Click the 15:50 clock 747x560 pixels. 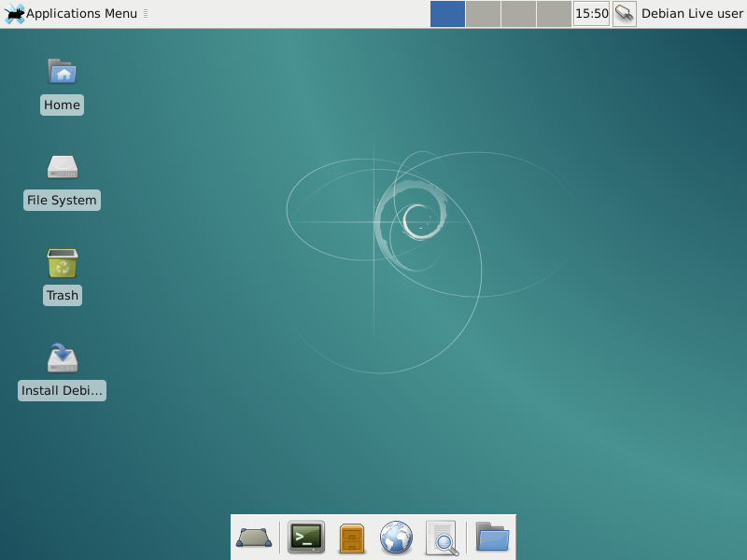pyautogui.click(x=591, y=14)
